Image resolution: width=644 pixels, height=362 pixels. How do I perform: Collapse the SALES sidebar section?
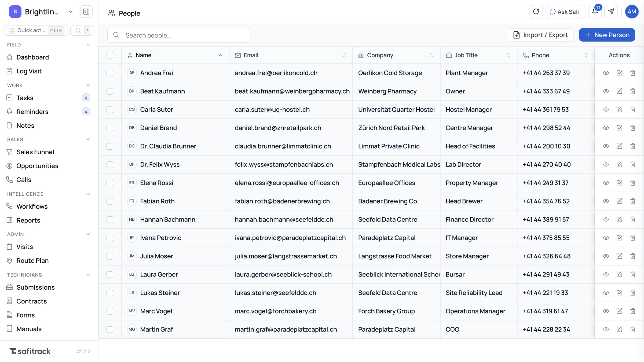point(88,139)
